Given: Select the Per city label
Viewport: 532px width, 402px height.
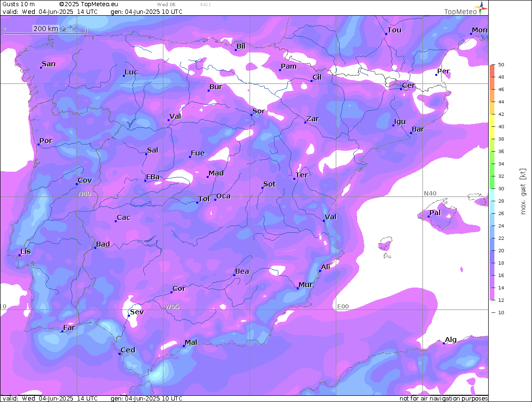Looking at the screenshot, I should tap(443, 71).
